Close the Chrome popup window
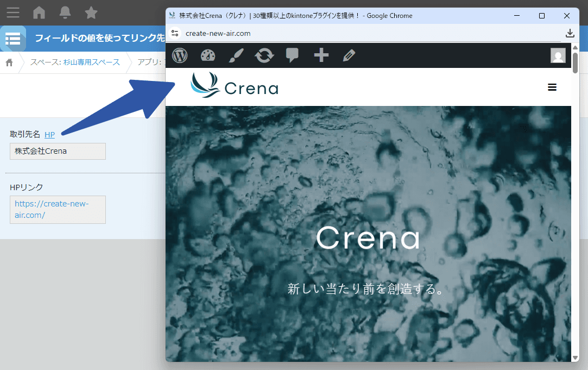The width and height of the screenshot is (588, 370). (x=567, y=15)
